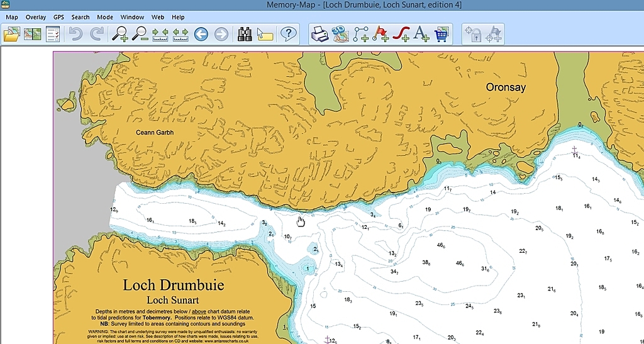Open the Overlay menu

36,17
